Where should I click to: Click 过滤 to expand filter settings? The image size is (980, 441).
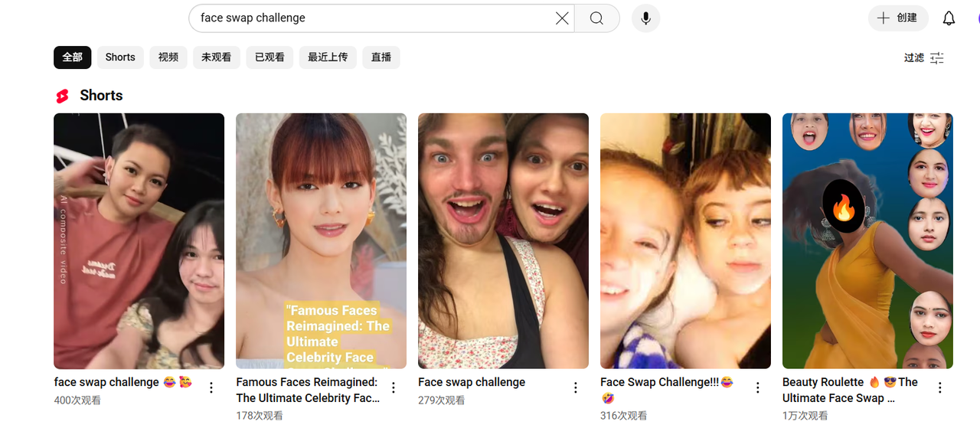pyautogui.click(x=913, y=57)
